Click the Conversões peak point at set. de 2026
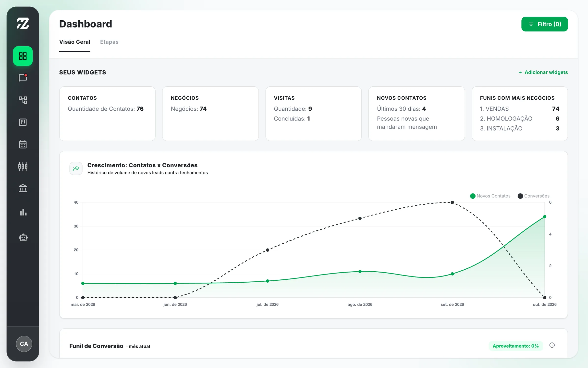The width and height of the screenshot is (588, 368). 452,202
